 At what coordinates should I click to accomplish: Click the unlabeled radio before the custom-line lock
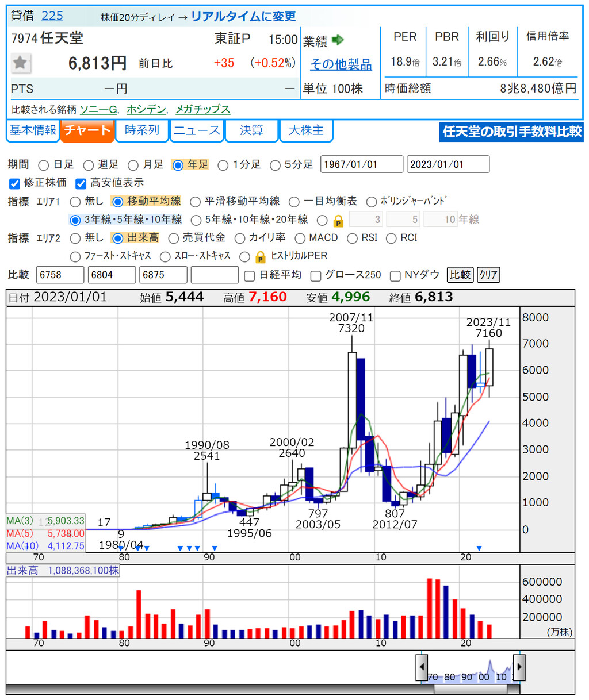pyautogui.click(x=322, y=220)
